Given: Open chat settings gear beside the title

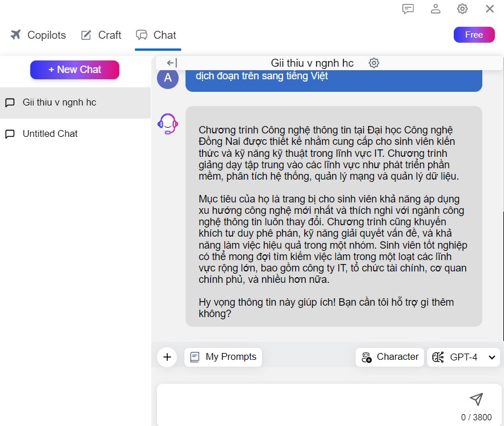Looking at the screenshot, I should (374, 63).
